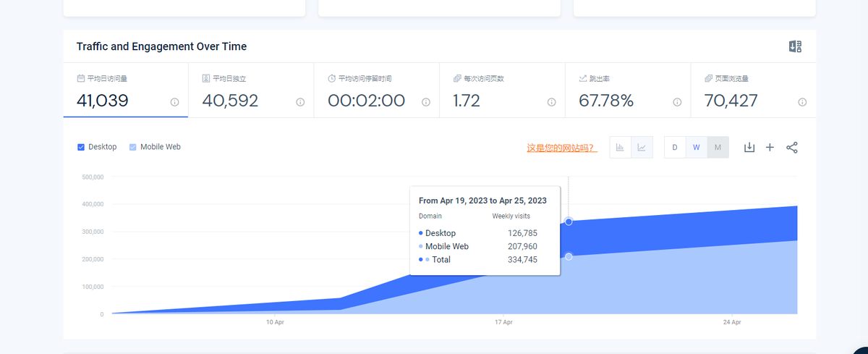Open the 平均日独立 metric tab
Image resolution: width=868 pixels, height=354 pixels.
251,90
